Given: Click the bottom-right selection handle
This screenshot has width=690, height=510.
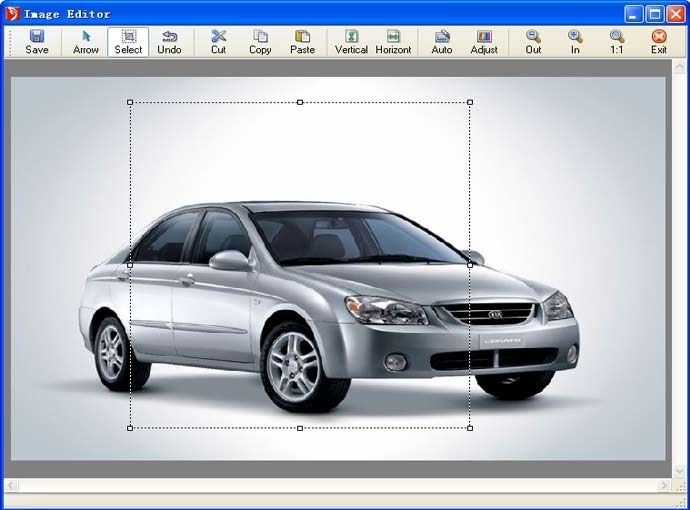Looking at the screenshot, I should [x=470, y=428].
